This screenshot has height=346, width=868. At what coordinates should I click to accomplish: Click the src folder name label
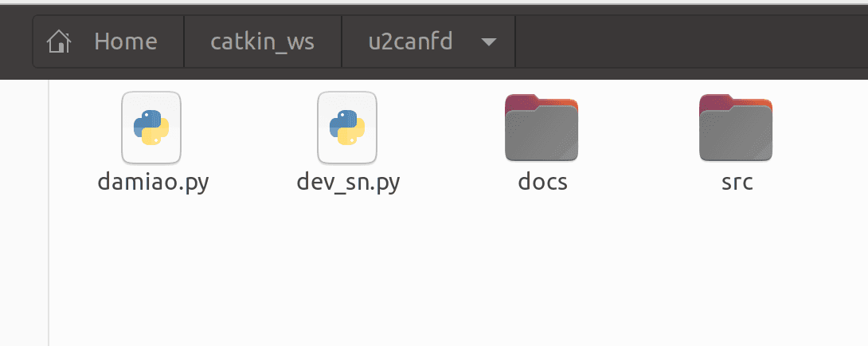tap(737, 183)
